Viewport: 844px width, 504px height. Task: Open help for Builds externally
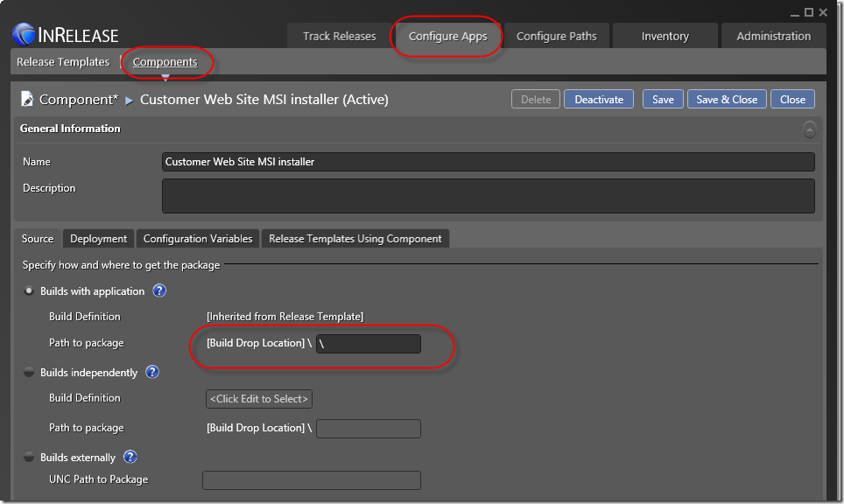point(130,457)
